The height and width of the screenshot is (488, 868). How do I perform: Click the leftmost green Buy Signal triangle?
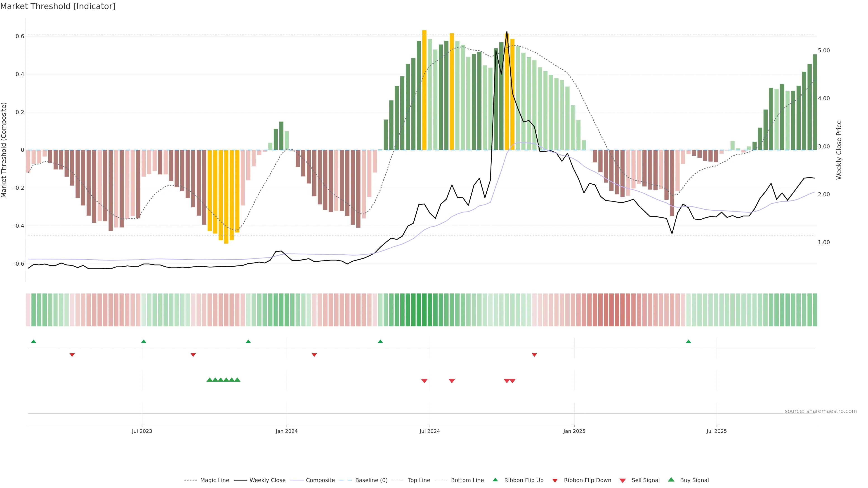pos(210,380)
